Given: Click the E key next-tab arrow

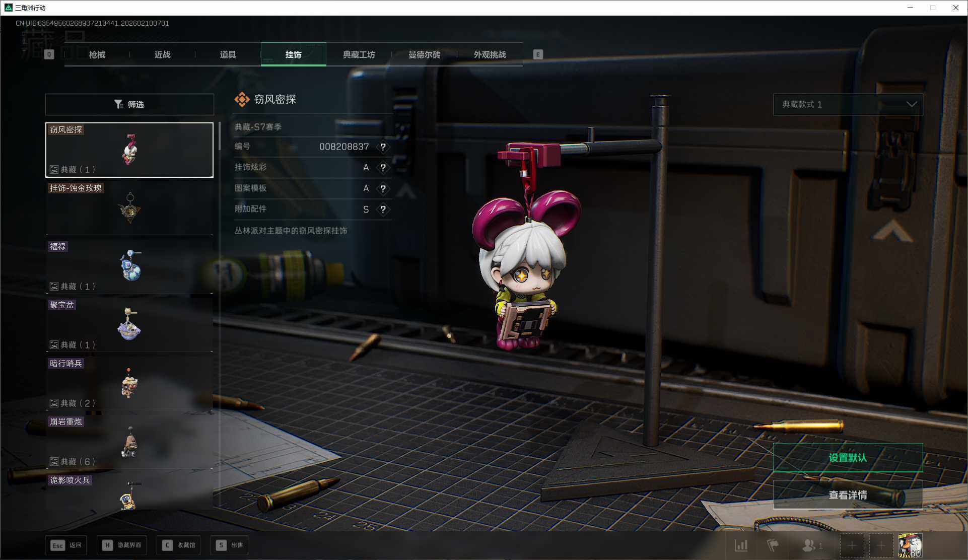Looking at the screenshot, I should pyautogui.click(x=538, y=54).
